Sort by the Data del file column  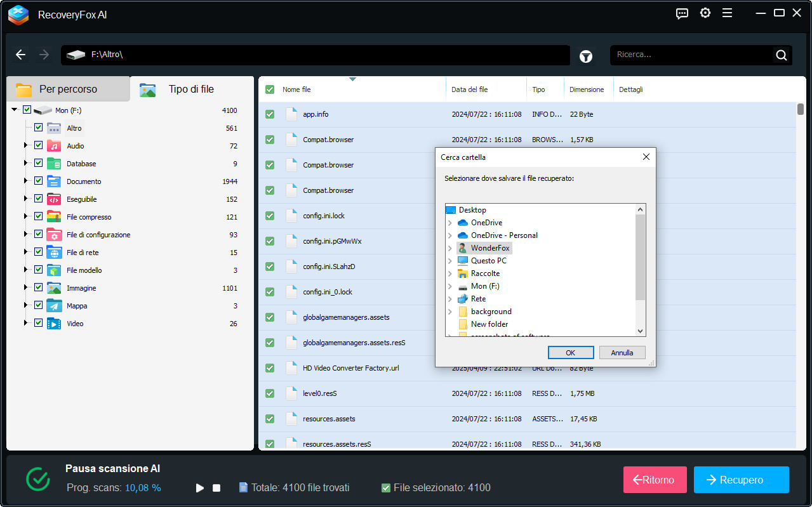click(x=470, y=89)
